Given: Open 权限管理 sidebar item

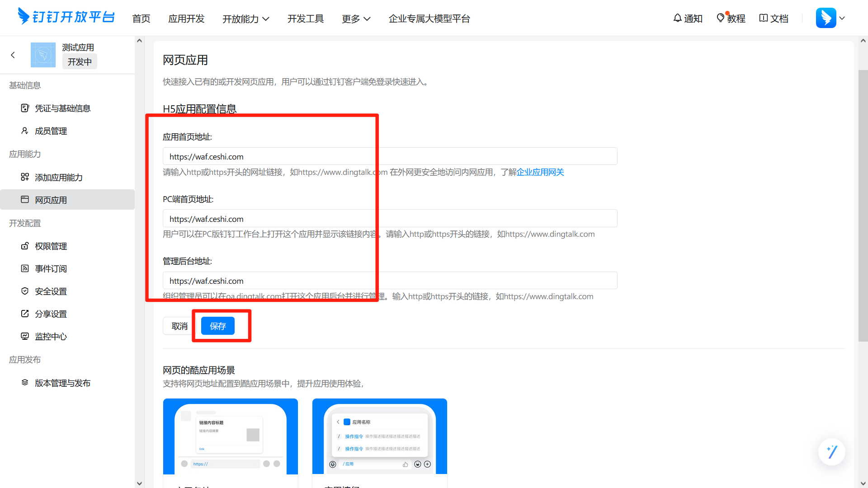Looking at the screenshot, I should click(x=67, y=246).
